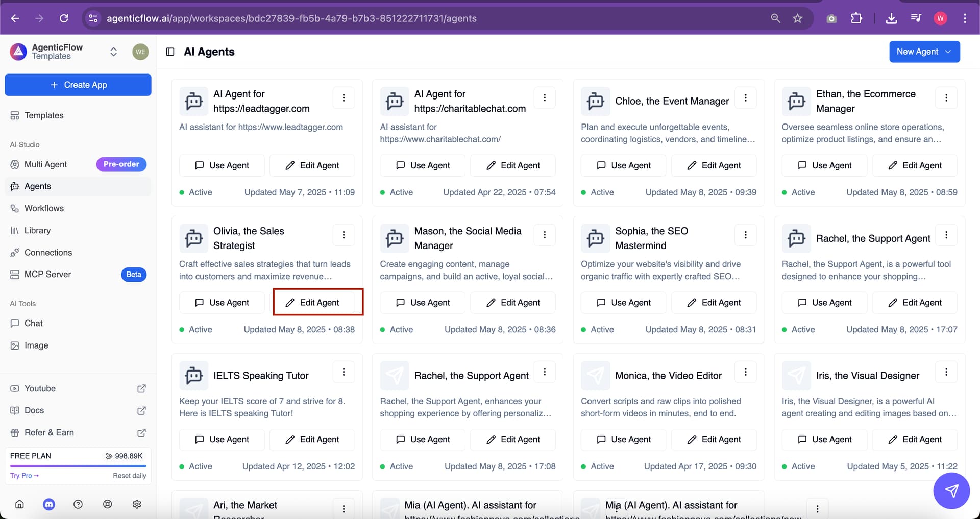Viewport: 980px width, 519px height.
Task: Click the browser address bar URL
Action: click(x=291, y=18)
